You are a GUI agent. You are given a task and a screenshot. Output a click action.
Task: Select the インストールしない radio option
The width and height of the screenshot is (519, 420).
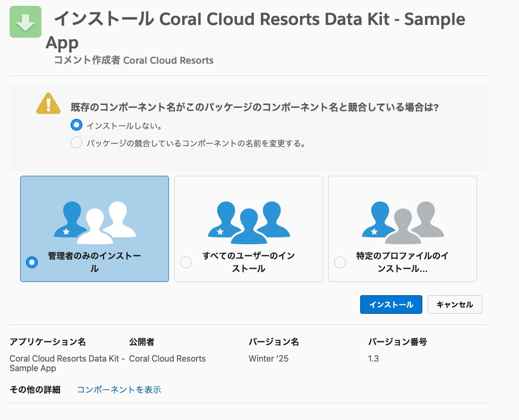point(76,125)
